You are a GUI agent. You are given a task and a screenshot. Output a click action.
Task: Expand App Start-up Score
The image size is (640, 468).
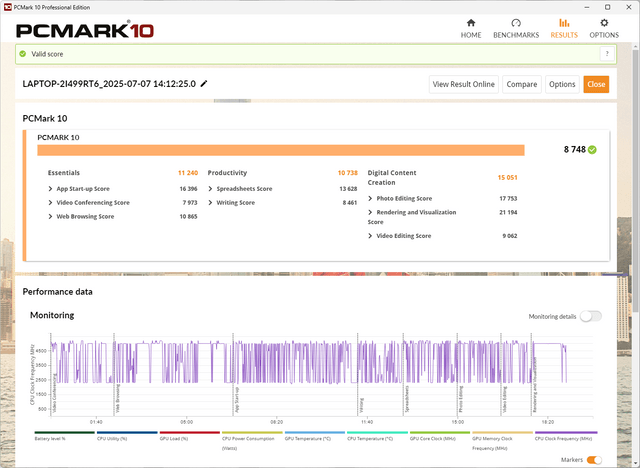coord(50,189)
